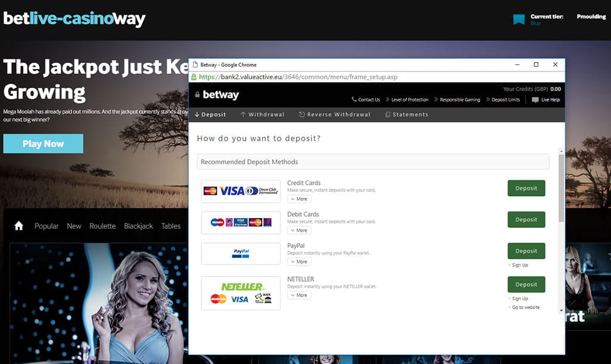Click the NETELLER logo tile
The height and width of the screenshot is (364, 611).
(241, 293)
